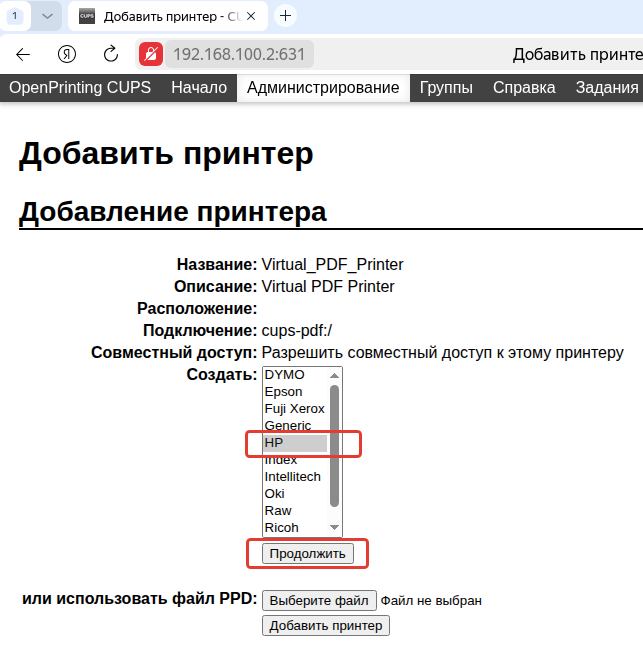
Task: Select Generic in the manufacturer list
Action: point(295,426)
